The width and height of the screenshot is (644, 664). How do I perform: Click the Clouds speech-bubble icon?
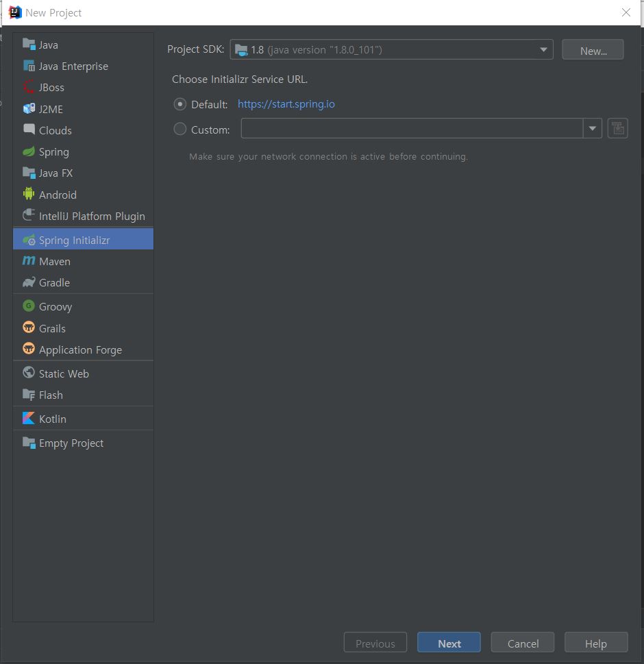pos(29,130)
